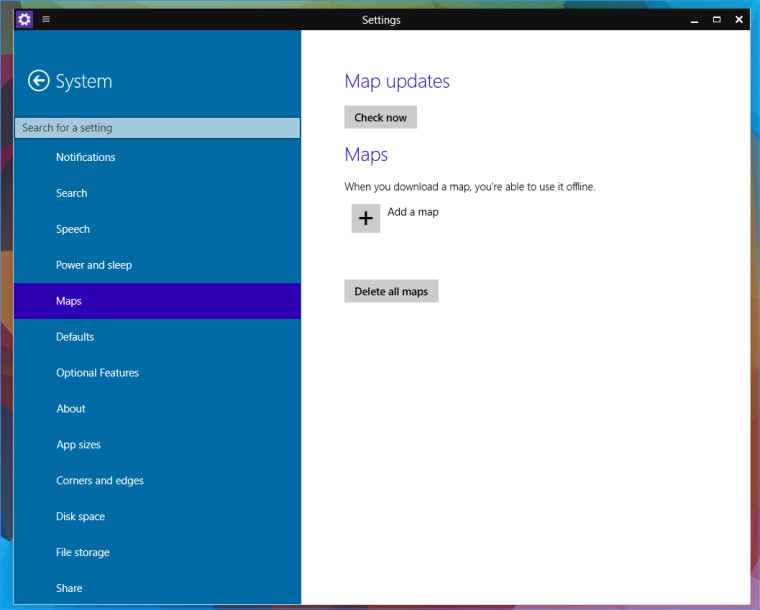Screen dimensions: 760x610
Task: Open Corners and edges settings
Action: point(100,481)
